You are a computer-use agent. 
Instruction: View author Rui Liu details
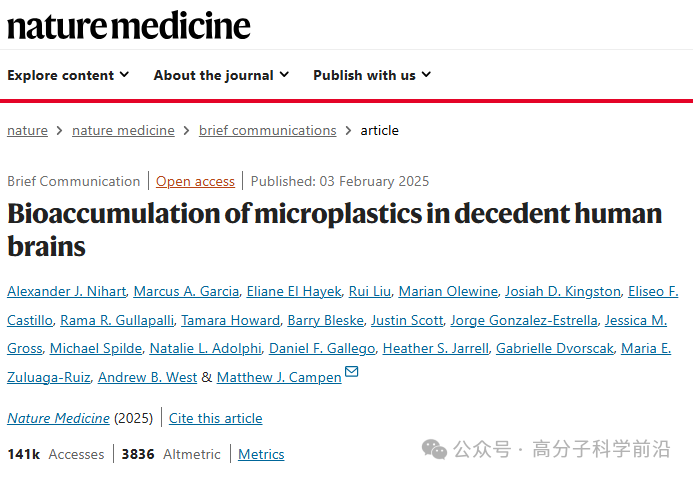369,291
